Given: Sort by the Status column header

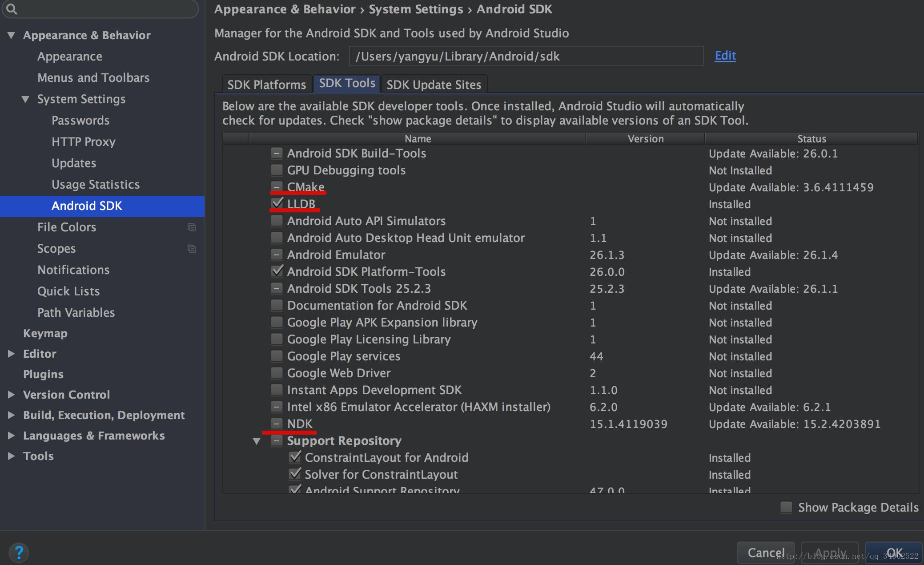Looking at the screenshot, I should tap(812, 138).
